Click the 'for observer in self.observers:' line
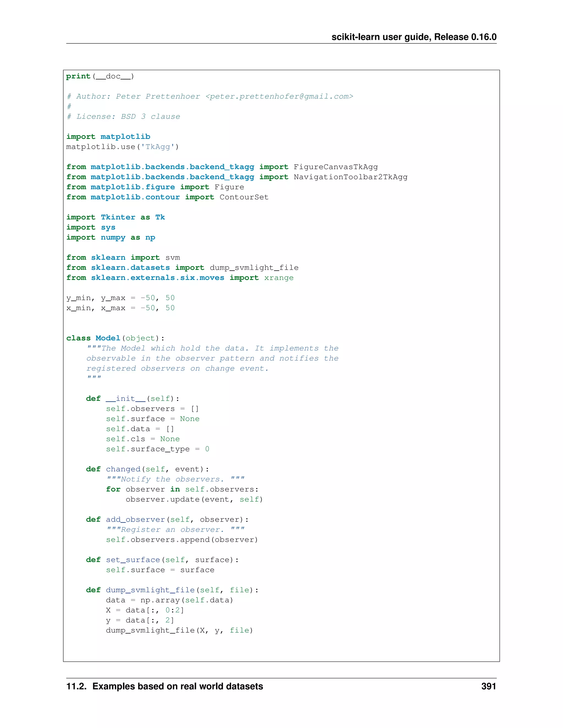The image size is (563, 728). coord(183,490)
